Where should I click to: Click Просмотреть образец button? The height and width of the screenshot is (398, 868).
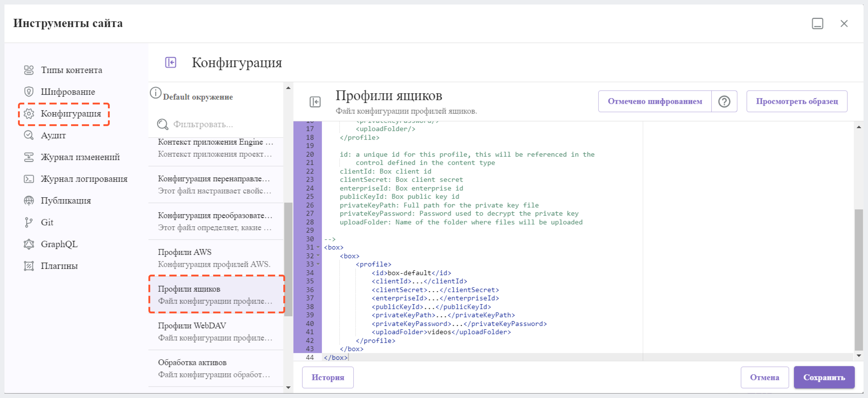click(x=797, y=101)
